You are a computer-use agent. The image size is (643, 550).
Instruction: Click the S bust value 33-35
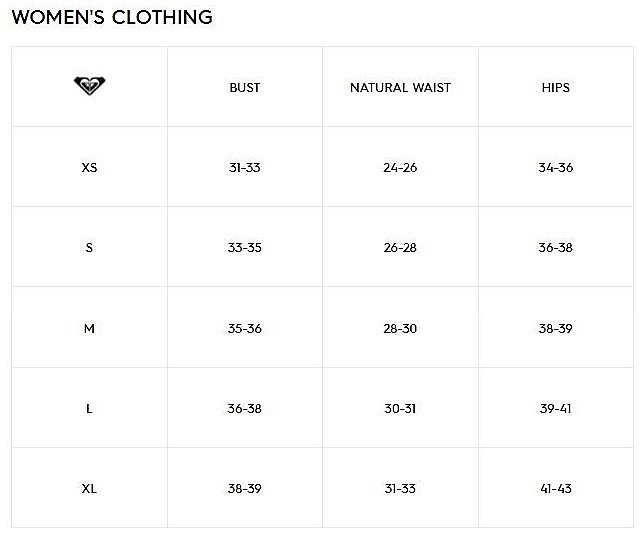click(x=244, y=247)
